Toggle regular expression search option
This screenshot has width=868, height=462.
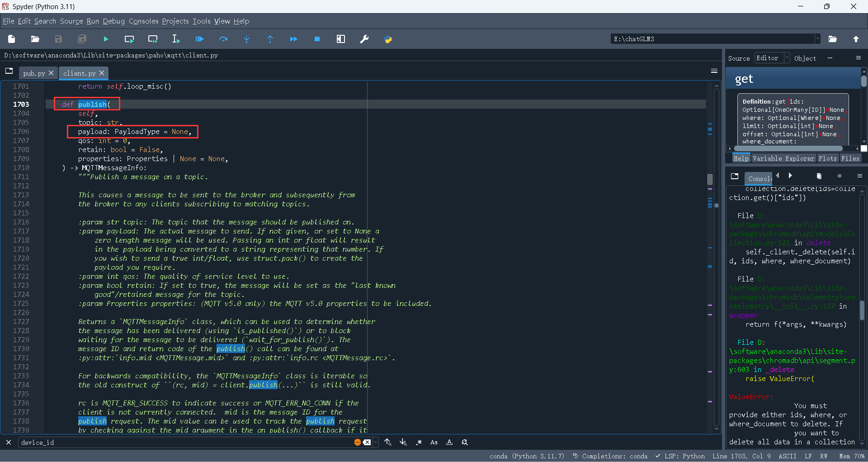coord(419,443)
